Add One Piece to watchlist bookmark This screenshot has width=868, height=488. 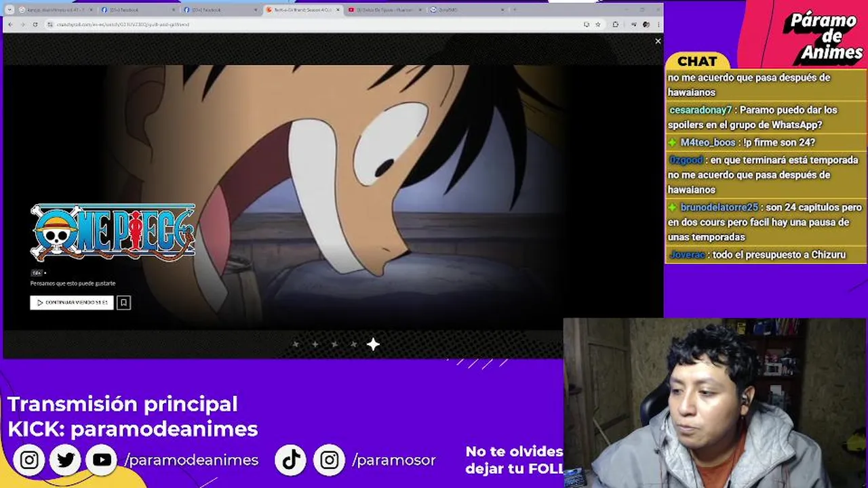coord(123,302)
